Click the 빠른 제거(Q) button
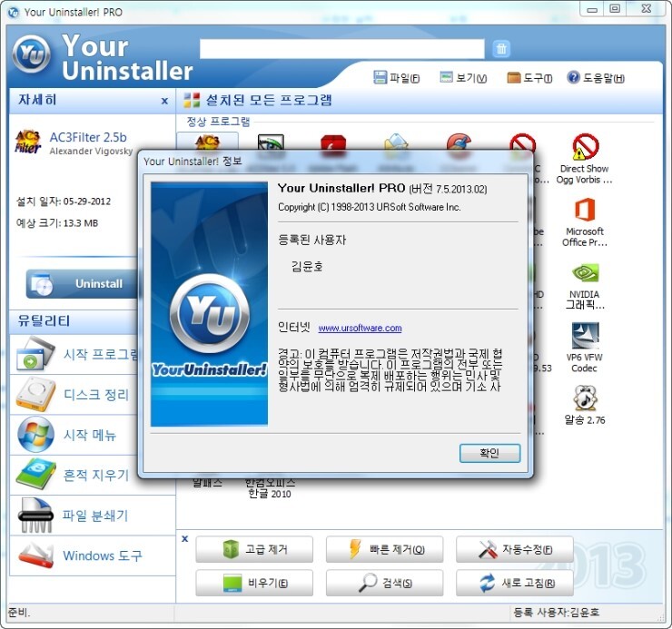Image resolution: width=672 pixels, height=629 pixels. click(x=385, y=549)
